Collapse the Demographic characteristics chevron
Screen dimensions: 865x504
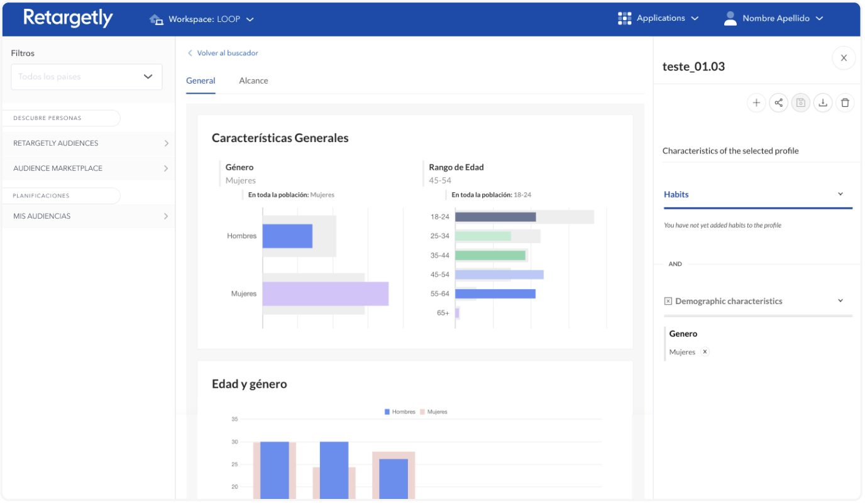click(840, 301)
